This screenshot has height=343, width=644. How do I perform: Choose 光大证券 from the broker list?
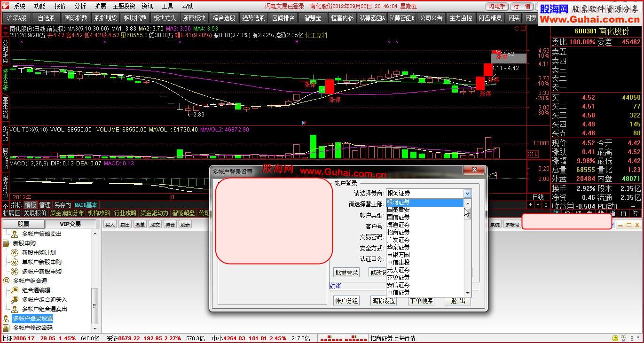(x=398, y=270)
